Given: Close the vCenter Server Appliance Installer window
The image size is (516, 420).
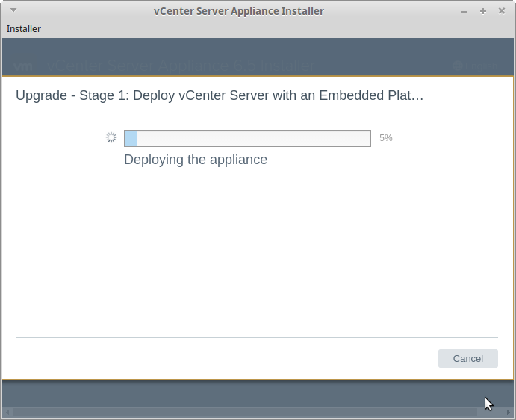Looking at the screenshot, I should (502, 11).
